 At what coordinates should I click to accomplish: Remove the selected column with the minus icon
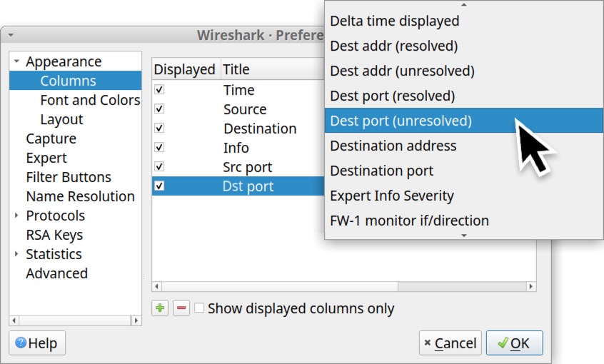point(181,308)
